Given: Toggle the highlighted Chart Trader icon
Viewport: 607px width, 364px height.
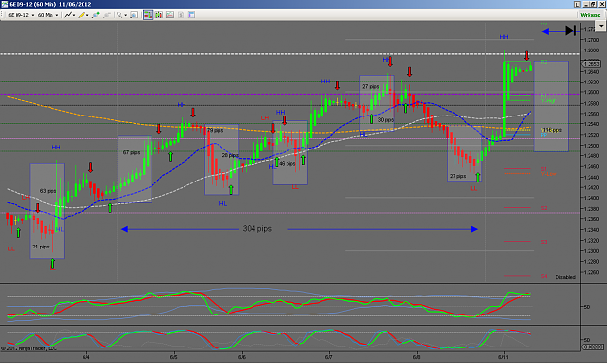Looking at the screenshot, I should pos(148,15).
